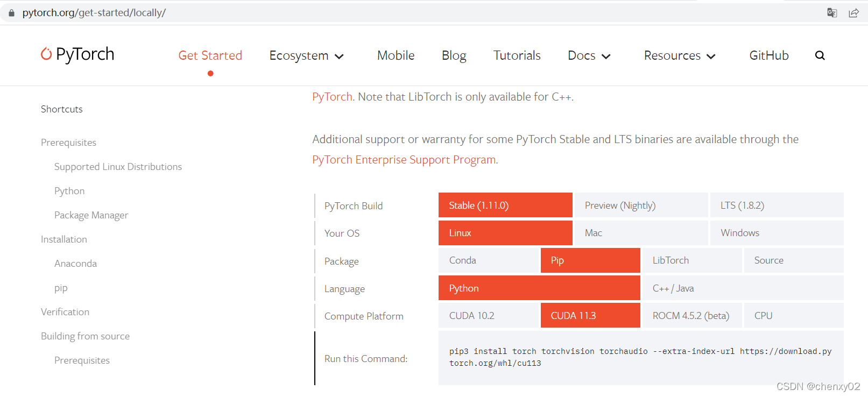The height and width of the screenshot is (397, 868).
Task: Jump to Building from source shortcut
Action: coord(85,336)
